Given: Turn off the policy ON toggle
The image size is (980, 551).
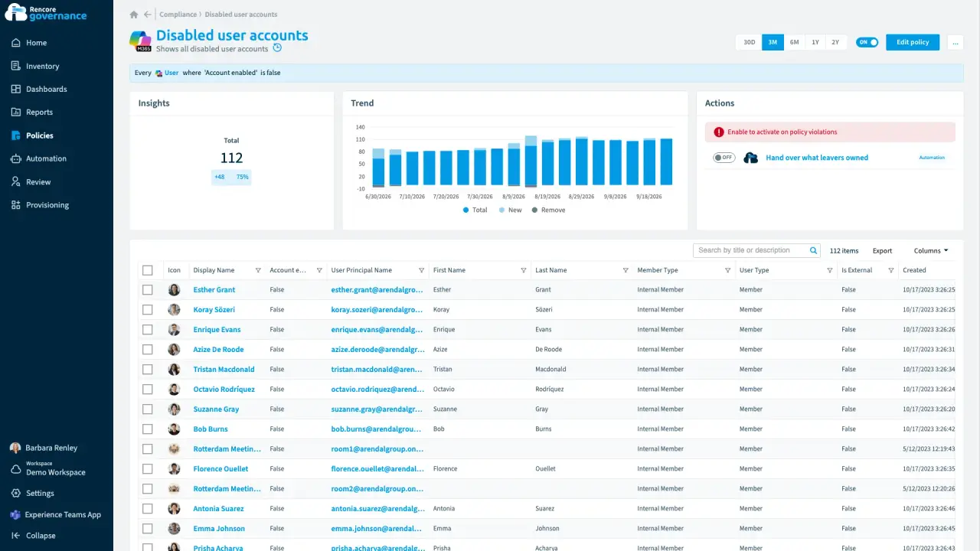Looking at the screenshot, I should click(x=867, y=42).
